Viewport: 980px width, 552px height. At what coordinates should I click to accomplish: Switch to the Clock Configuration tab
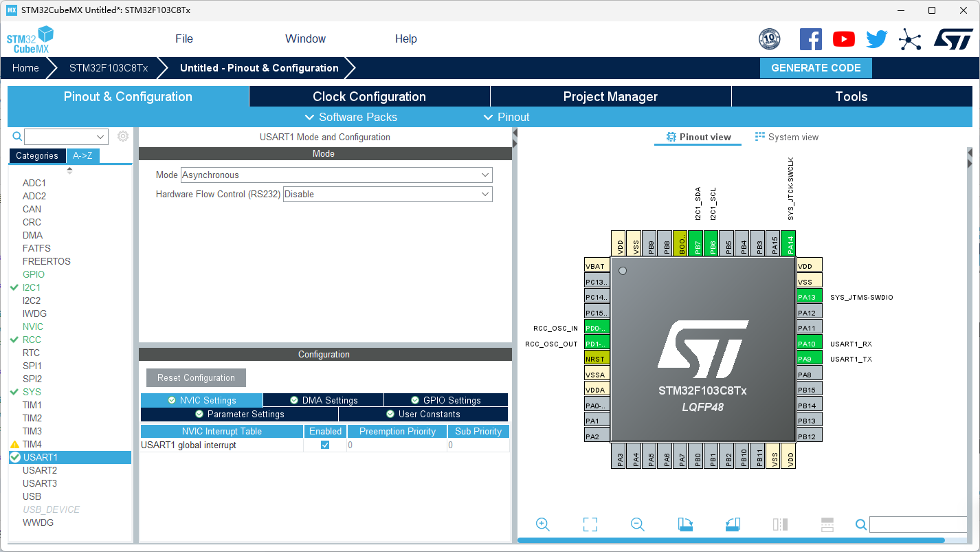[x=369, y=96]
